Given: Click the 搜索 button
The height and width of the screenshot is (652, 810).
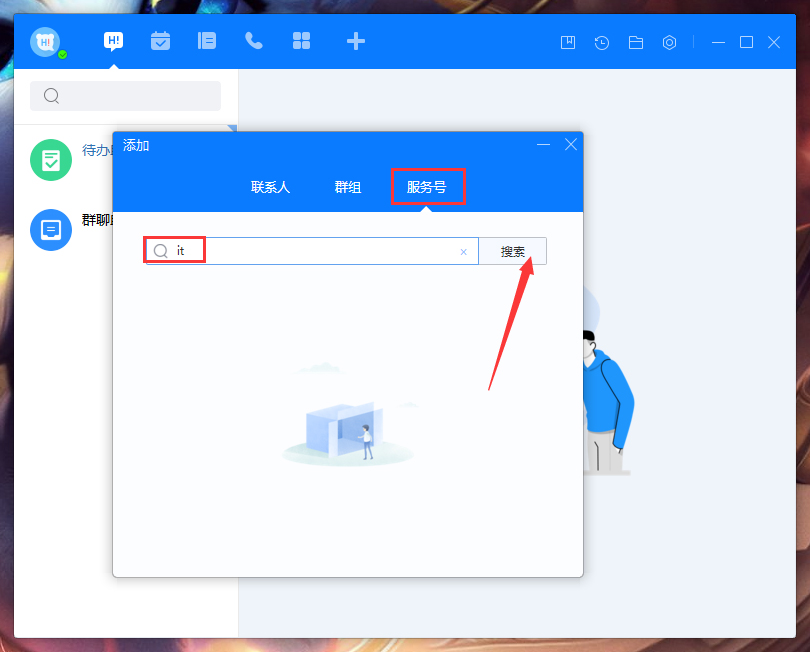Looking at the screenshot, I should click(x=512, y=252).
